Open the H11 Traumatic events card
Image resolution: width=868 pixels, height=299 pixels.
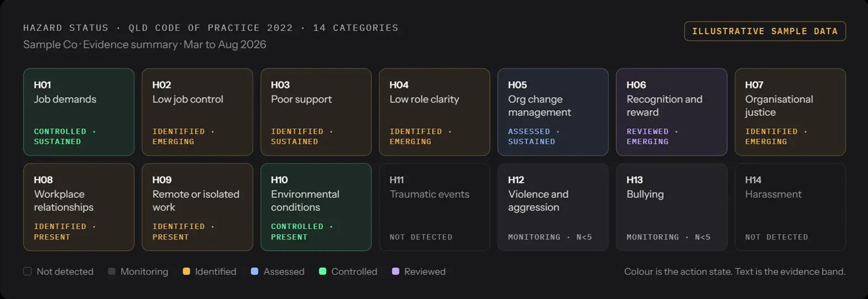434,207
